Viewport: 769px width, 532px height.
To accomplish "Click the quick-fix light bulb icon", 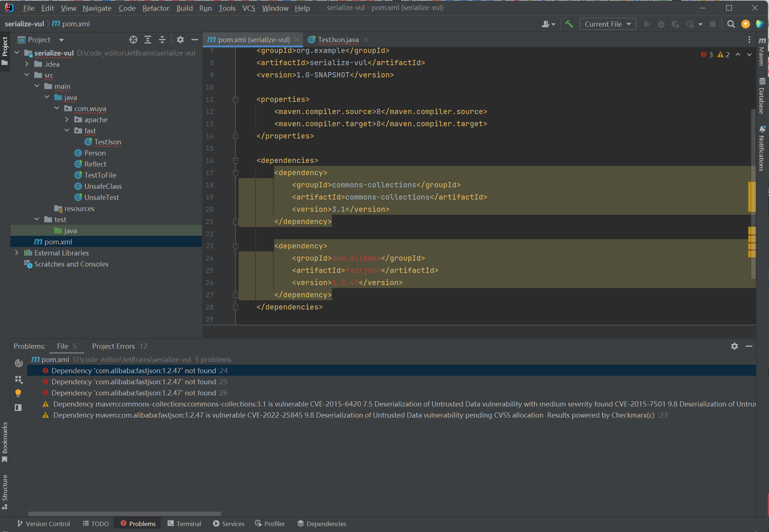I will (18, 393).
